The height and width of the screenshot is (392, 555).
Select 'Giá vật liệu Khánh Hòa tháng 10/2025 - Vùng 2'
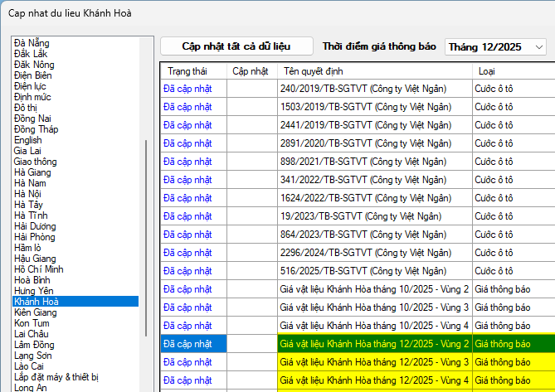tap(374, 289)
